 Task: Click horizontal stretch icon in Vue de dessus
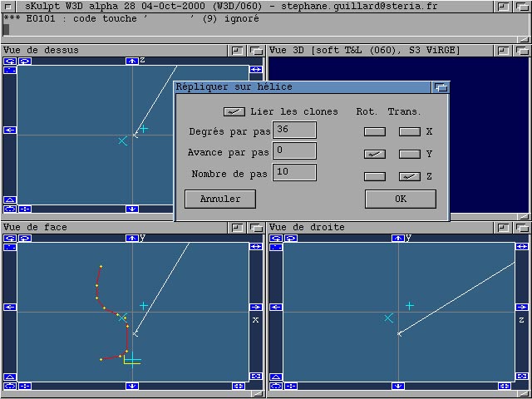point(256,70)
